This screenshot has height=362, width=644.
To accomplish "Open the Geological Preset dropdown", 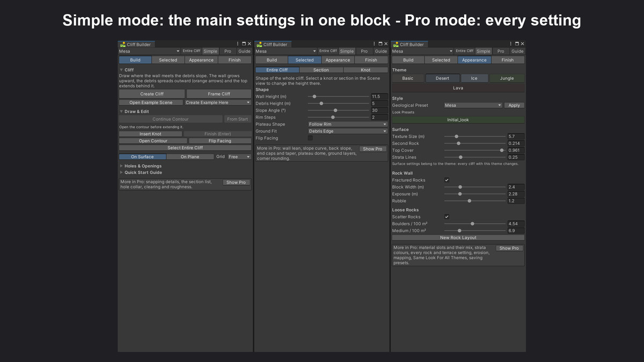I will [473, 105].
